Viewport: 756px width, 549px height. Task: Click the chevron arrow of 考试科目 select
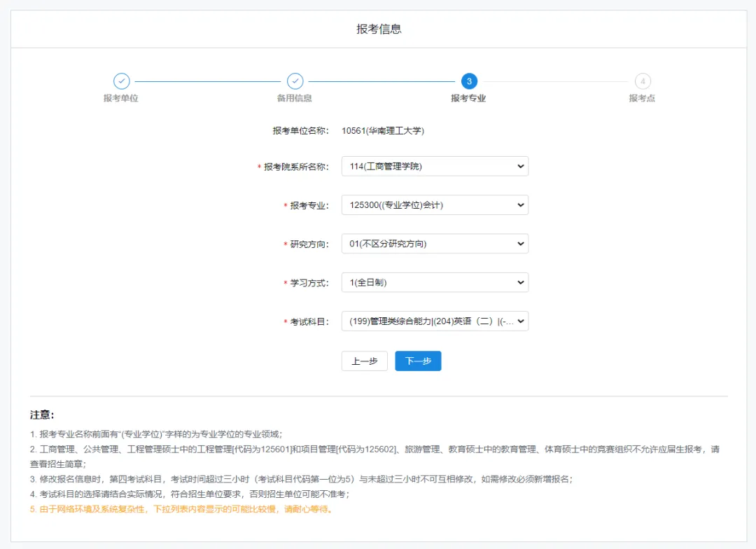coord(521,321)
